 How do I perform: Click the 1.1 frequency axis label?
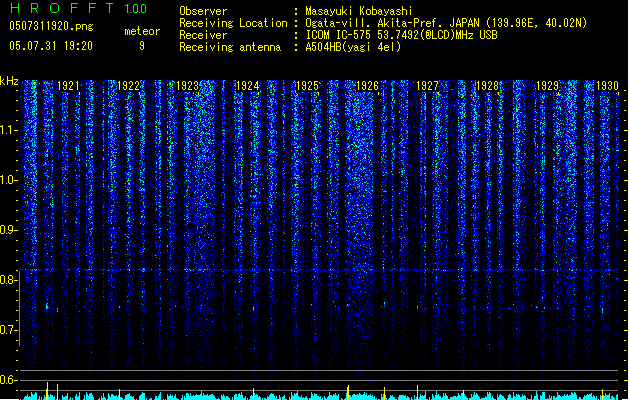pos(9,130)
